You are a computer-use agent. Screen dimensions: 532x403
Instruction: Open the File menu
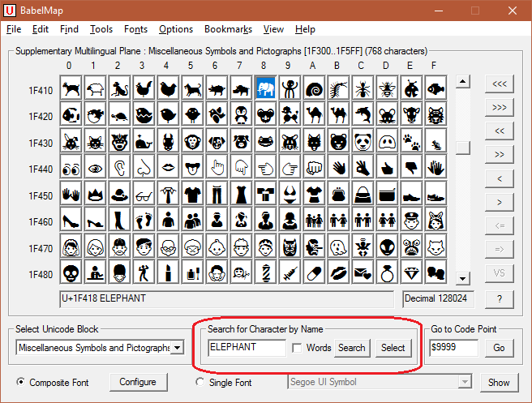point(14,29)
